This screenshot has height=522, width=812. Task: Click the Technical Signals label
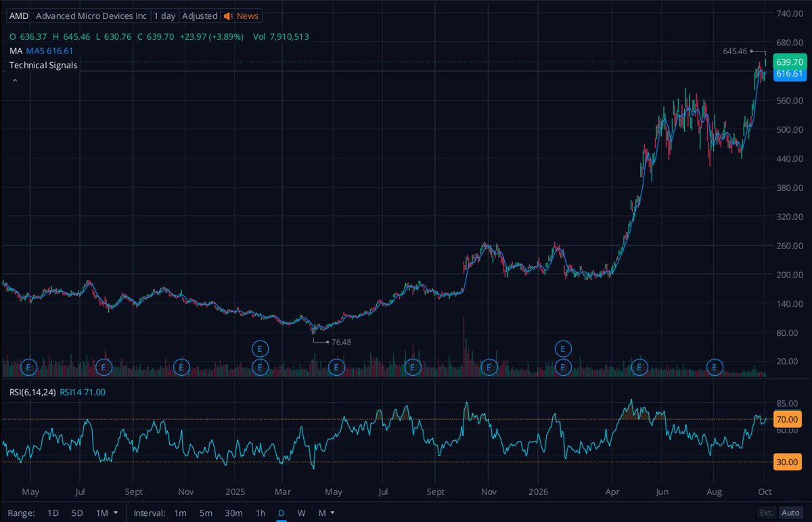point(43,66)
